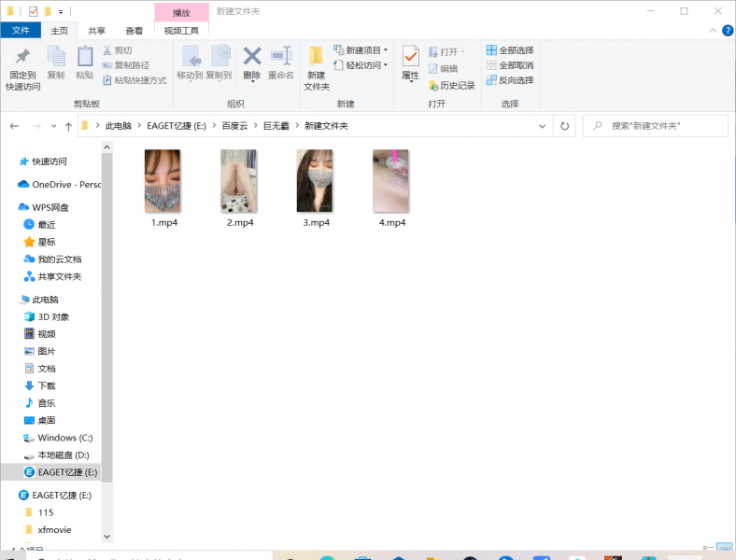
Task: Open the 文件 menu tab
Action: [x=21, y=31]
